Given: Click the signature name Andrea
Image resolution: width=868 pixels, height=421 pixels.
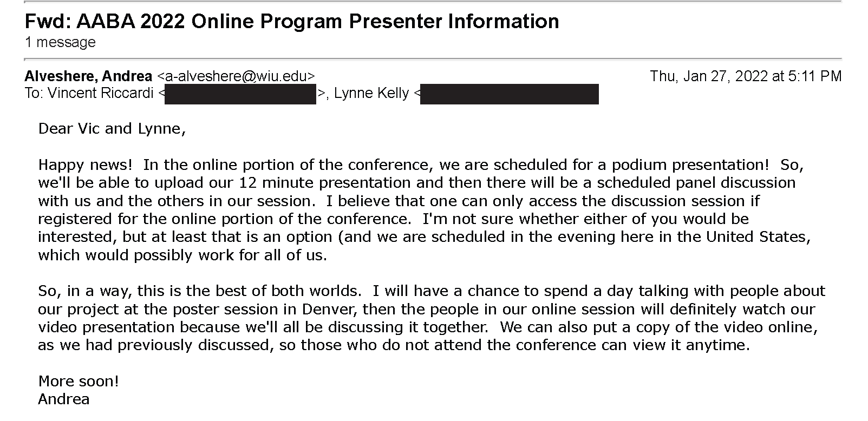Looking at the screenshot, I should [64, 399].
